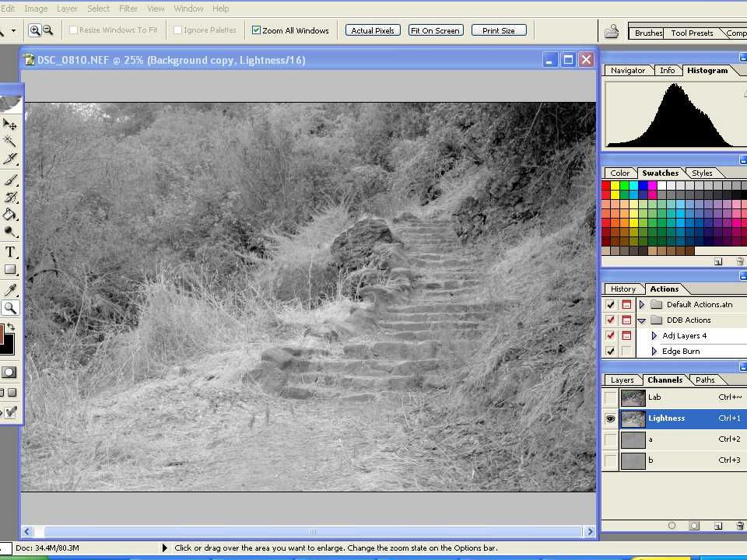The width and height of the screenshot is (747, 560).
Task: Select the Brush tool
Action: click(9, 180)
